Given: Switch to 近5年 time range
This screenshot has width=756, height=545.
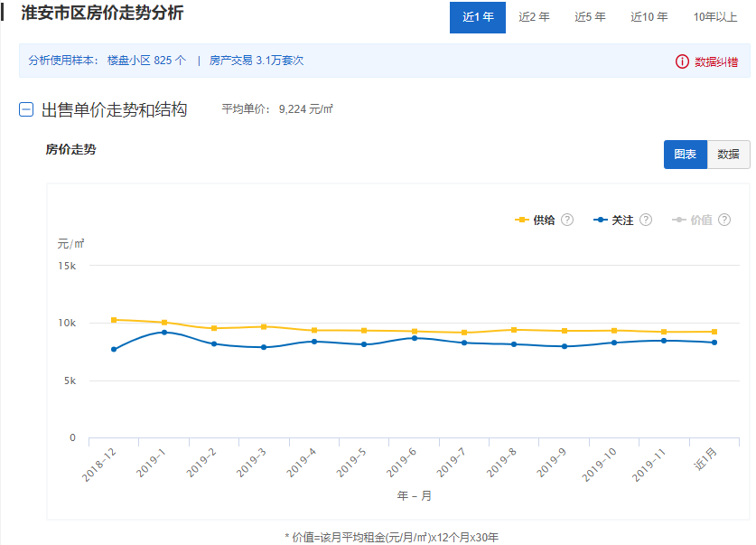Looking at the screenshot, I should click(x=590, y=17).
